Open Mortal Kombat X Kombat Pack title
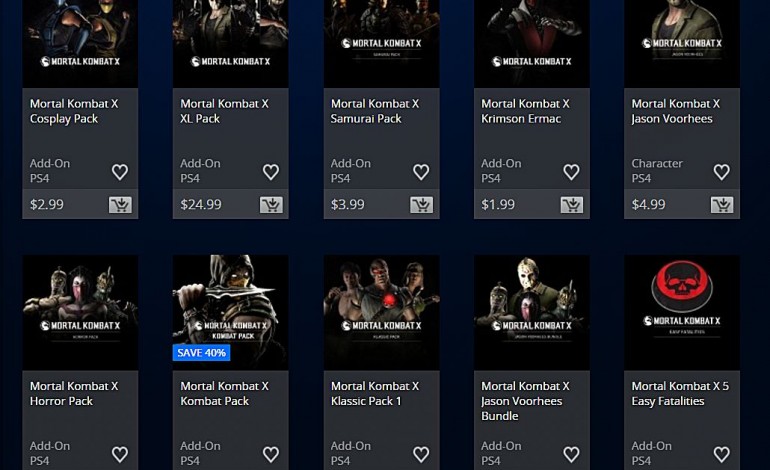Image resolution: width=770 pixels, height=470 pixels. tap(224, 393)
